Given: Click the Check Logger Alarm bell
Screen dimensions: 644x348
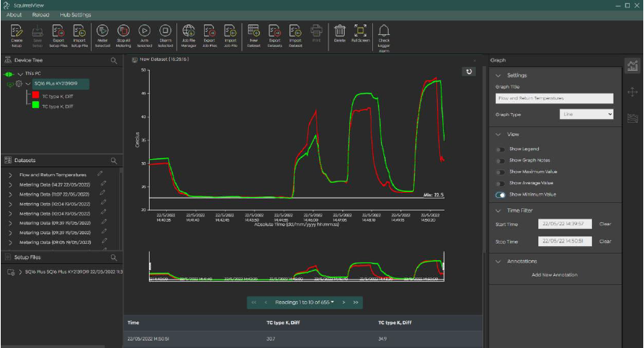Looking at the screenshot, I should pyautogui.click(x=384, y=30).
